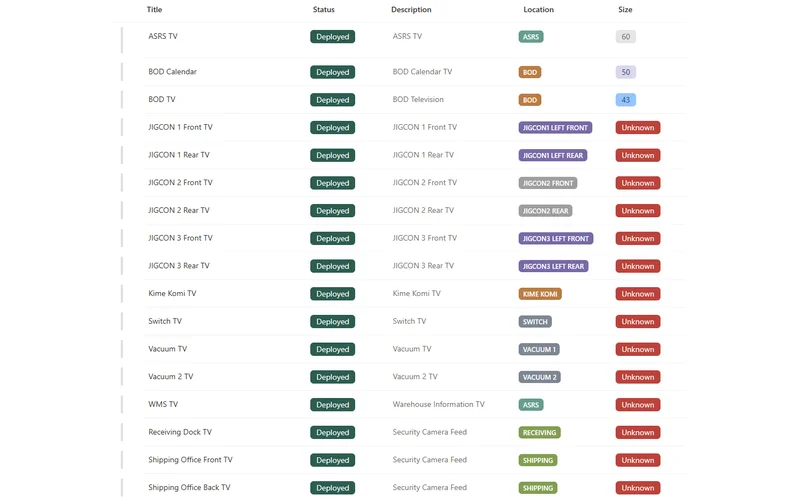Select the Warehouse Information TV description

coord(439,405)
